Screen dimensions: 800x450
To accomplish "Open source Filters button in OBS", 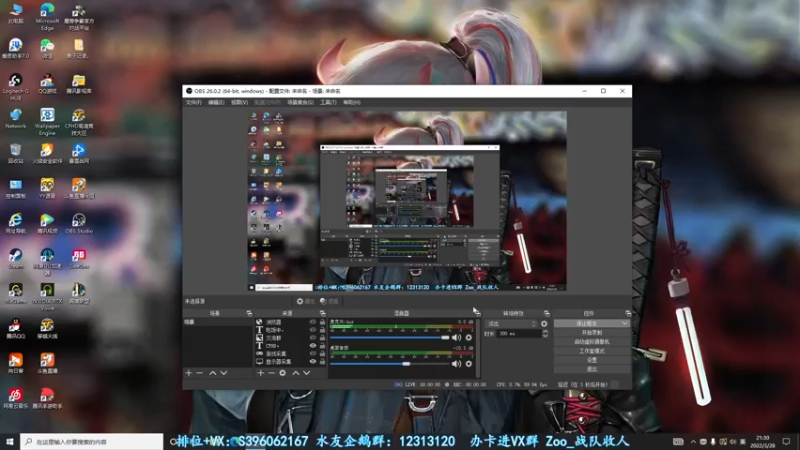I will click(329, 302).
